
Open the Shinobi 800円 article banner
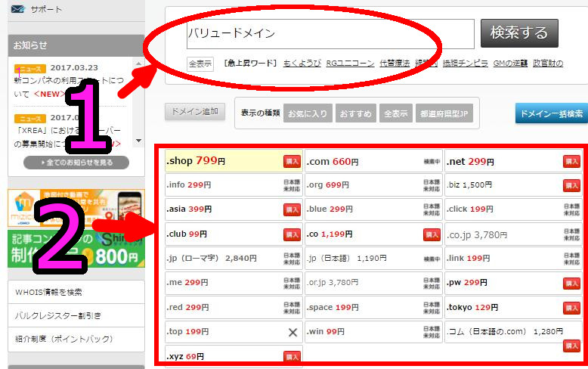[x=76, y=248]
